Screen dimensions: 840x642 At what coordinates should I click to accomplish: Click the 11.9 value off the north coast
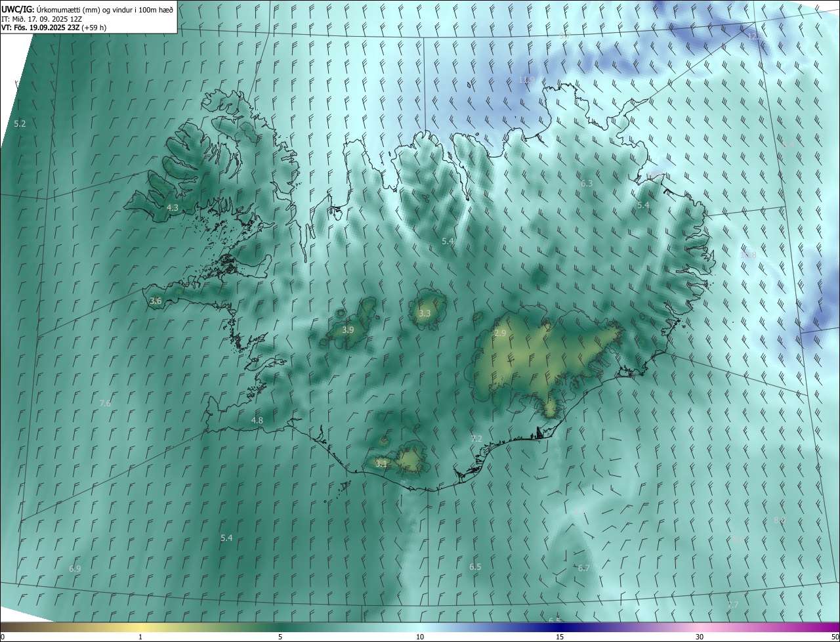tap(527, 79)
